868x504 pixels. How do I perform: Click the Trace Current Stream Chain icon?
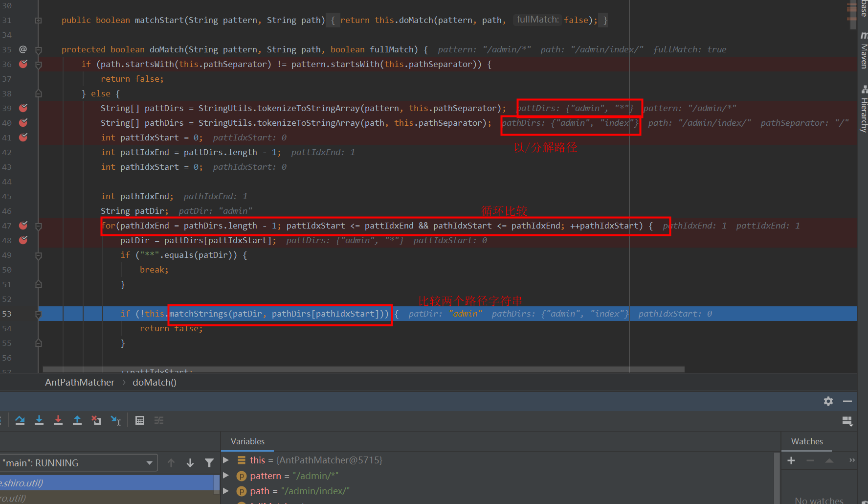coord(159,420)
